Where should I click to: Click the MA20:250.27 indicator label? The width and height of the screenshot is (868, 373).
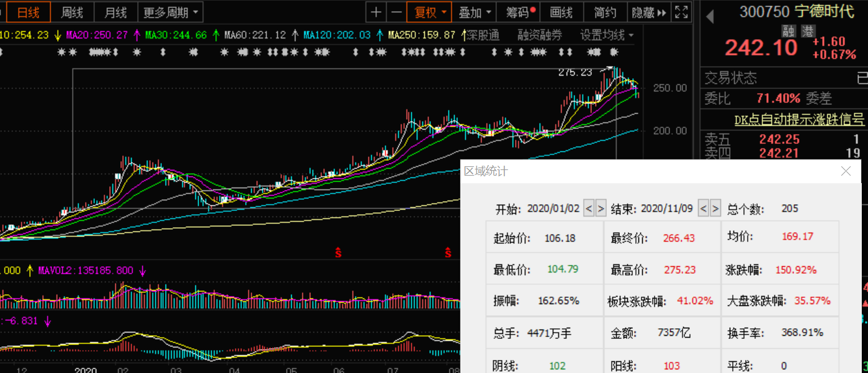(97, 35)
